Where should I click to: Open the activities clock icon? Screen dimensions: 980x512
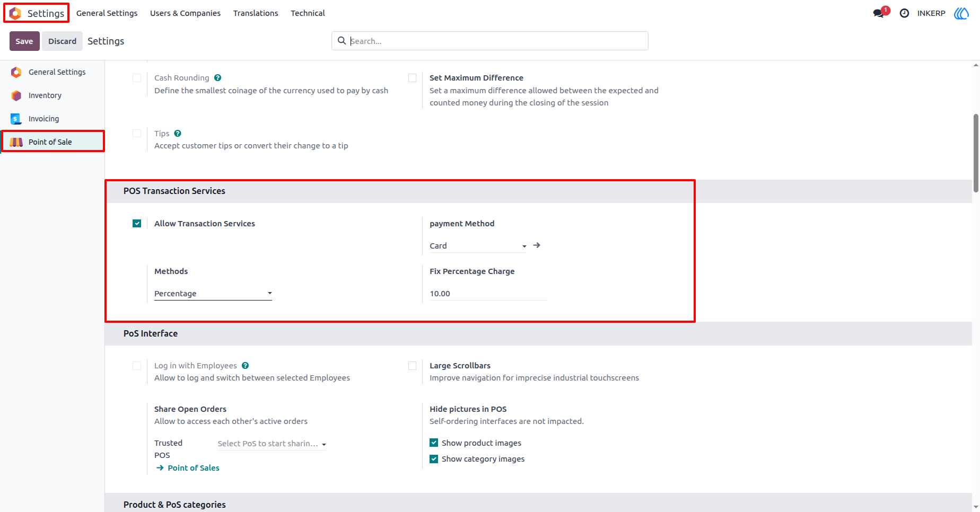[x=905, y=13]
